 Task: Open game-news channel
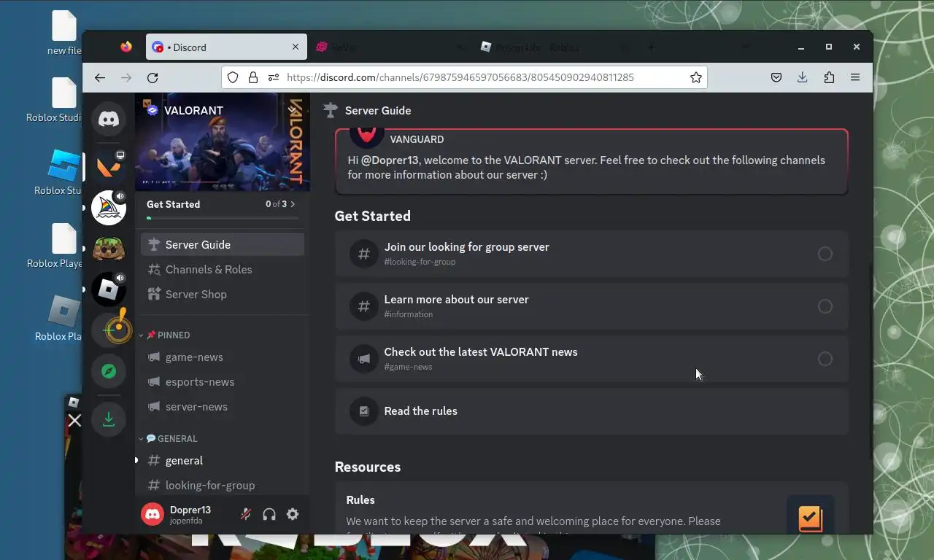click(x=223, y=357)
